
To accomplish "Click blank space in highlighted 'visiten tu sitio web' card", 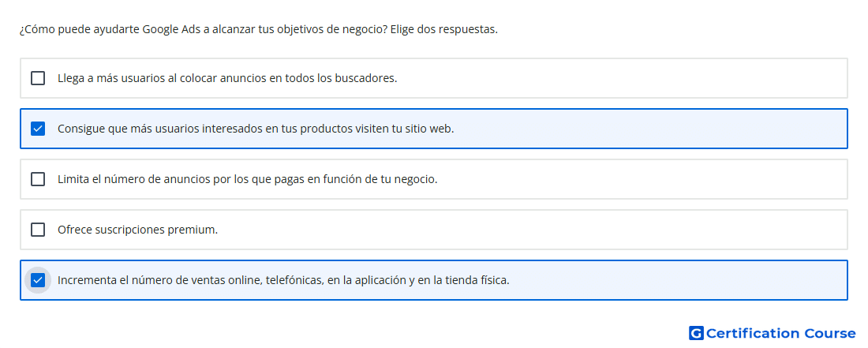I will coord(648,129).
